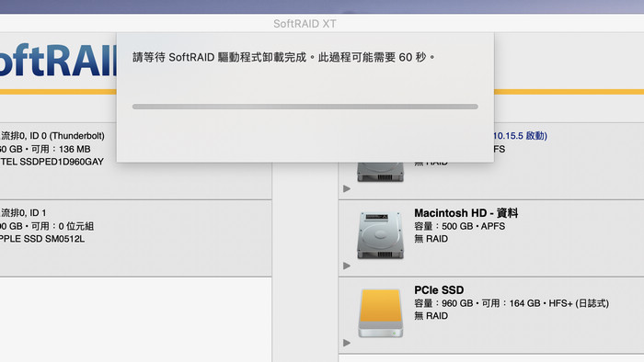Expand the Macintosh HD - 資料 volume triangle
The width and height of the screenshot is (644, 362).
pos(347,266)
